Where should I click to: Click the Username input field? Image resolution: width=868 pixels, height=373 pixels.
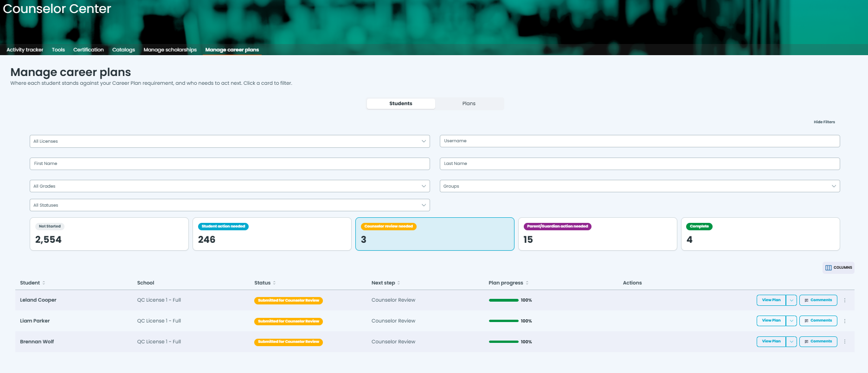tap(640, 141)
